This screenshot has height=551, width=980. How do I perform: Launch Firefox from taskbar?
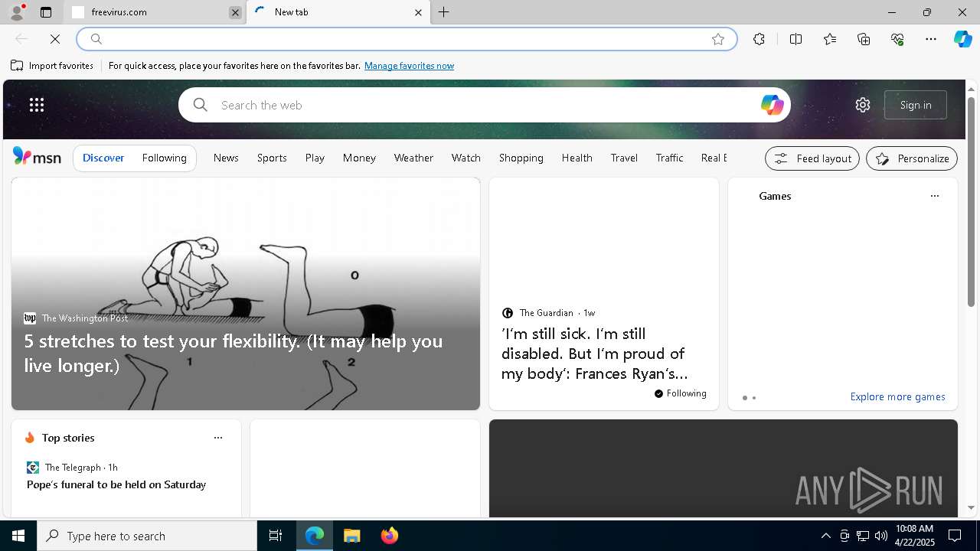point(390,536)
